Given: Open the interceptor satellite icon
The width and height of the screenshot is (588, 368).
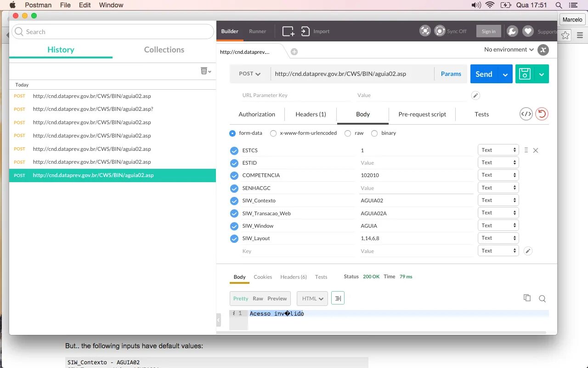Looking at the screenshot, I should point(425,31).
